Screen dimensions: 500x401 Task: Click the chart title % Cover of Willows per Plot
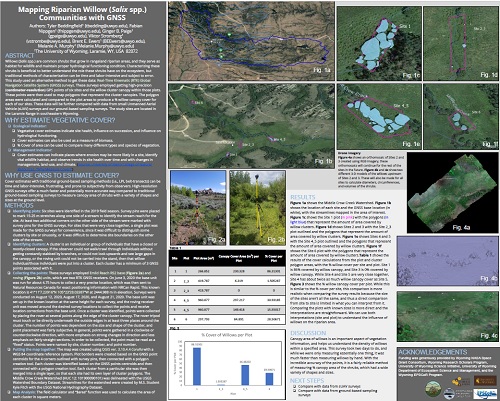pyautogui.click(x=227, y=335)
